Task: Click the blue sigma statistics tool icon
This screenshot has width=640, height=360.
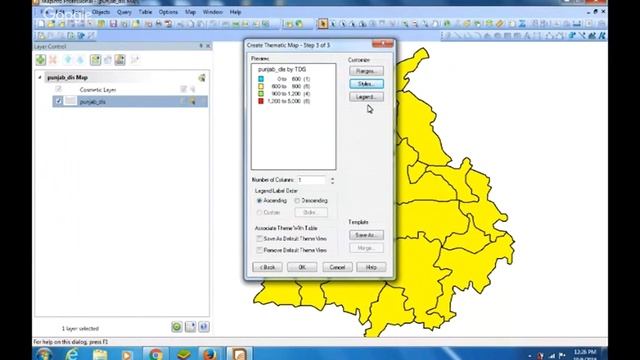Action: (522, 24)
